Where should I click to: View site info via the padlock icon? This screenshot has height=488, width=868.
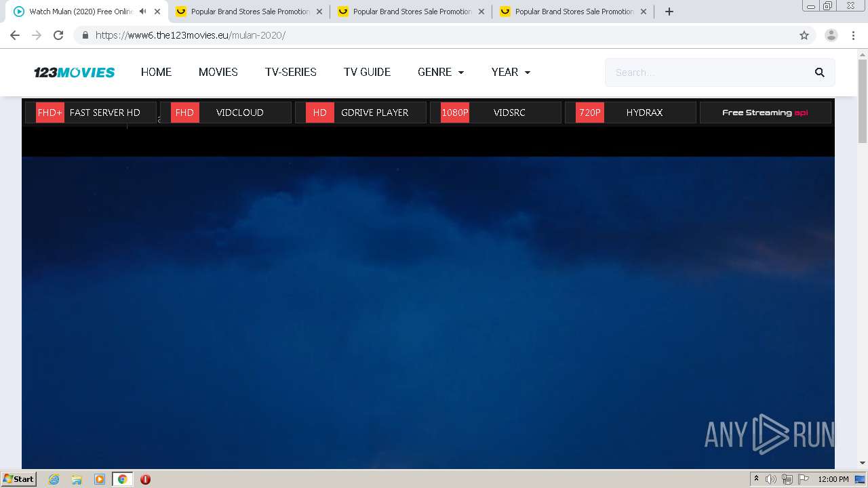pyautogui.click(x=85, y=35)
